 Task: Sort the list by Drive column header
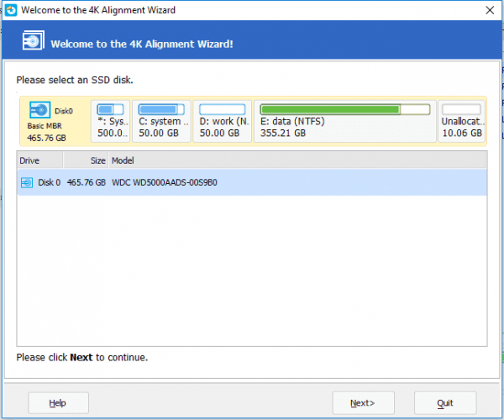(x=30, y=160)
